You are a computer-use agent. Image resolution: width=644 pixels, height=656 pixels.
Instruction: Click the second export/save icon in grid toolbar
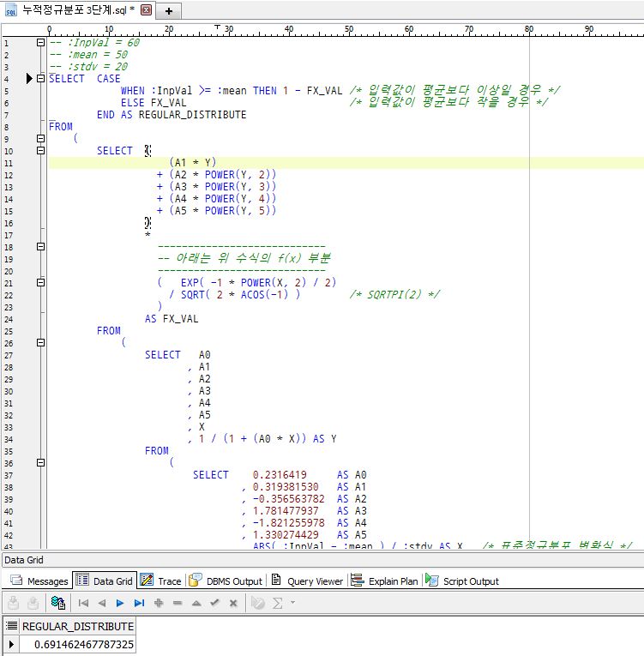tap(33, 603)
